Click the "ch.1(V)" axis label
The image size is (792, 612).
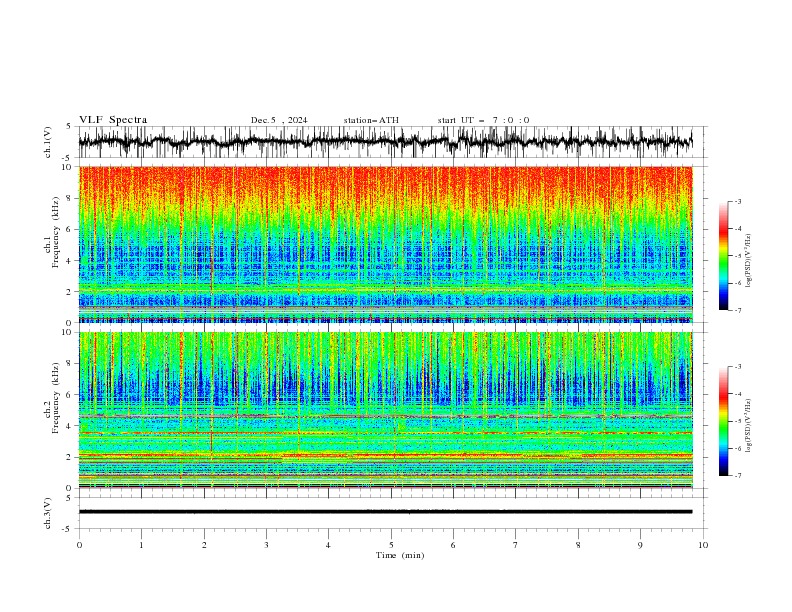48,142
